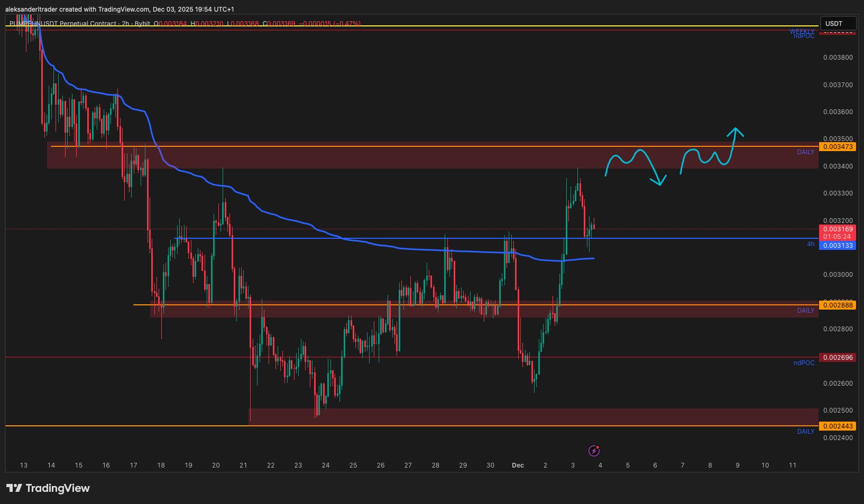This screenshot has width=864, height=504.
Task: Click the orange 0.002888 price label
Action: click(x=838, y=305)
